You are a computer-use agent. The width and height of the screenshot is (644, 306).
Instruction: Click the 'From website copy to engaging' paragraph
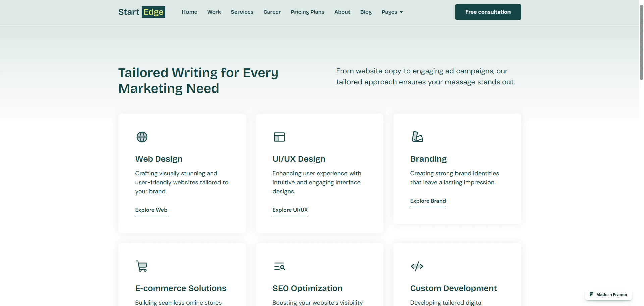point(426,76)
